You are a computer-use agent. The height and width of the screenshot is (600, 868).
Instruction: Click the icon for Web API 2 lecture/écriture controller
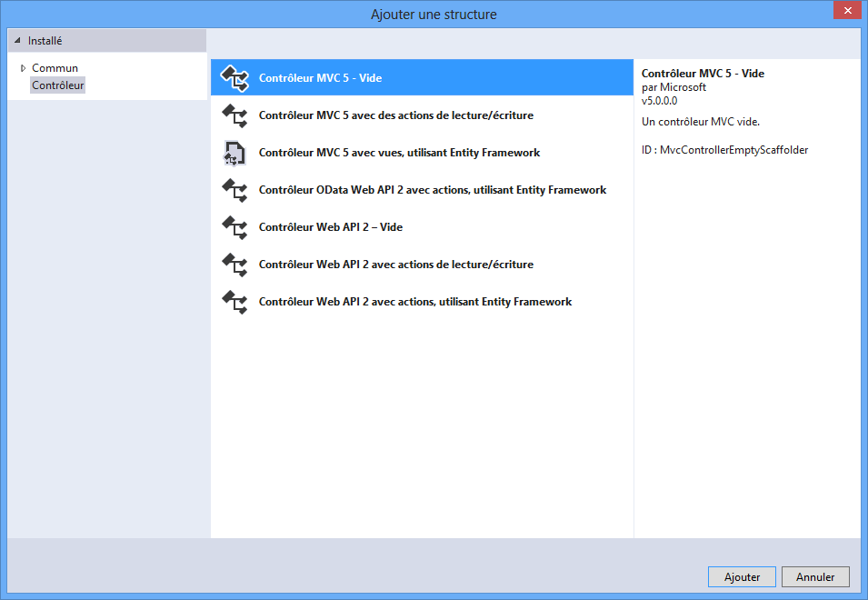point(234,265)
